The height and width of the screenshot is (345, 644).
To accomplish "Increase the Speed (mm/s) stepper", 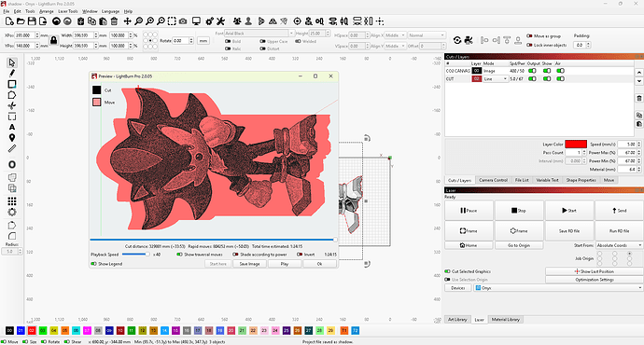I will (638, 143).
